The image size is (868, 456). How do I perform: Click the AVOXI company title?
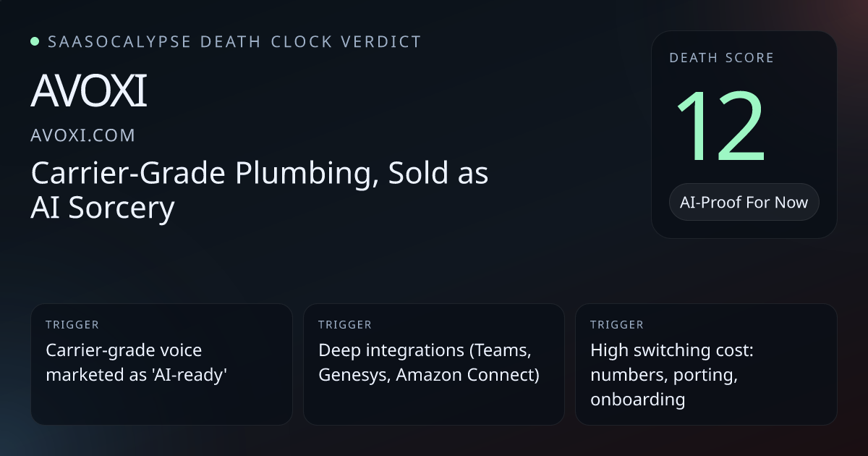tap(89, 91)
